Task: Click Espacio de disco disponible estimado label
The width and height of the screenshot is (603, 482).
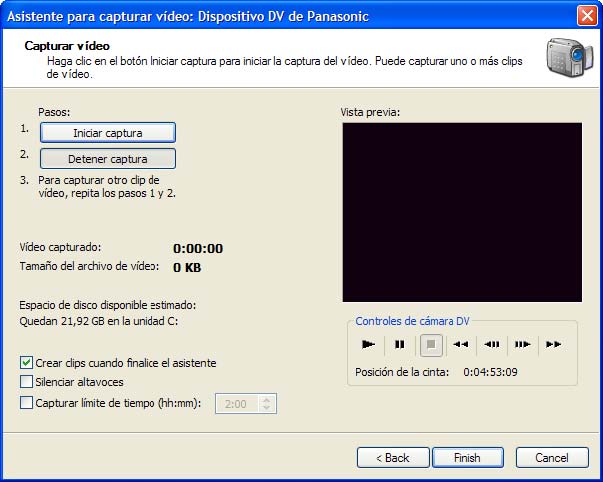Action: [x=108, y=305]
